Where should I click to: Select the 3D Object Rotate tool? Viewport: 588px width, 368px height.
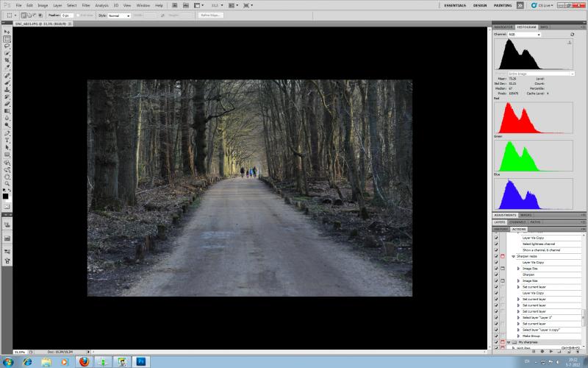[x=7, y=163]
